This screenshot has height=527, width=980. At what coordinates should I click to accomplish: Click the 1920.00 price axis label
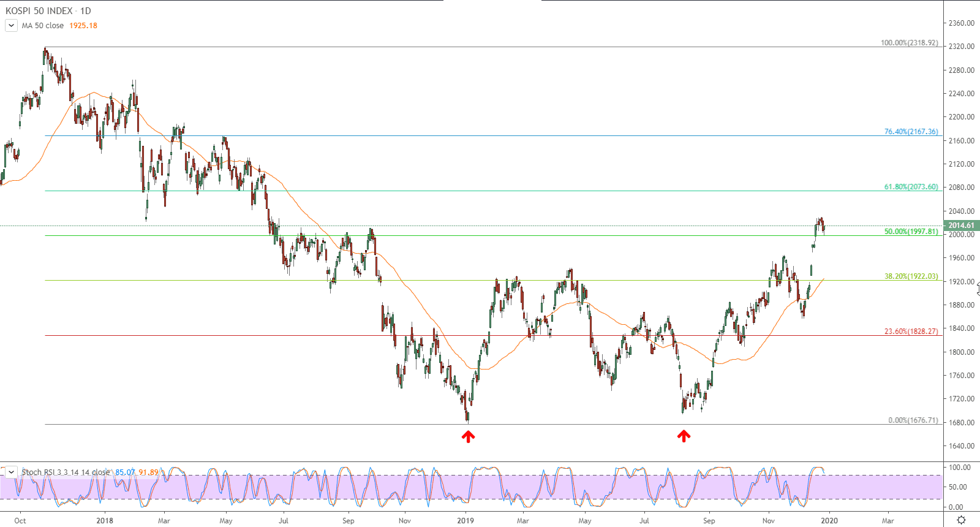tap(961, 282)
